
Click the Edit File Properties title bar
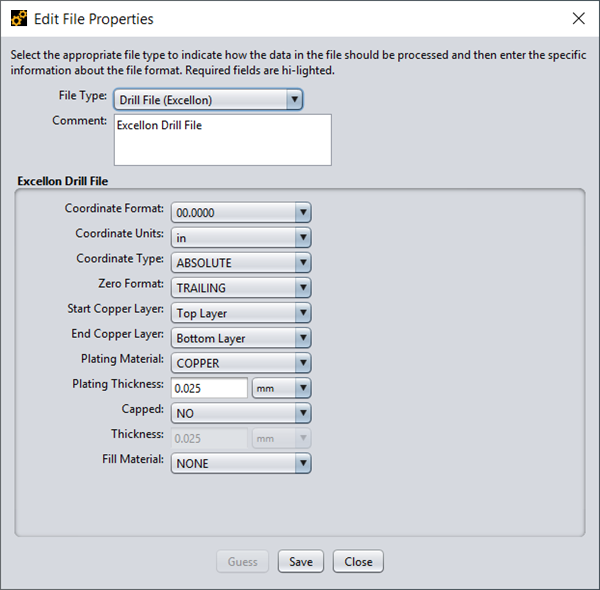(300, 18)
